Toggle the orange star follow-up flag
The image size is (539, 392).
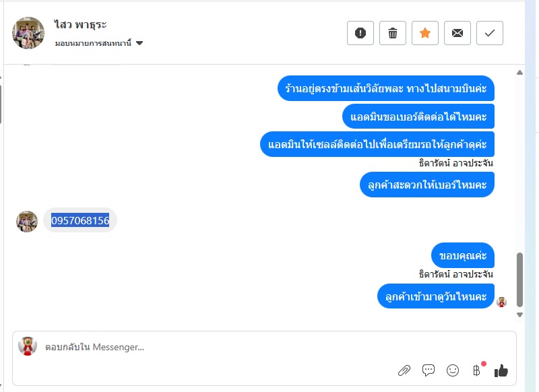point(425,33)
